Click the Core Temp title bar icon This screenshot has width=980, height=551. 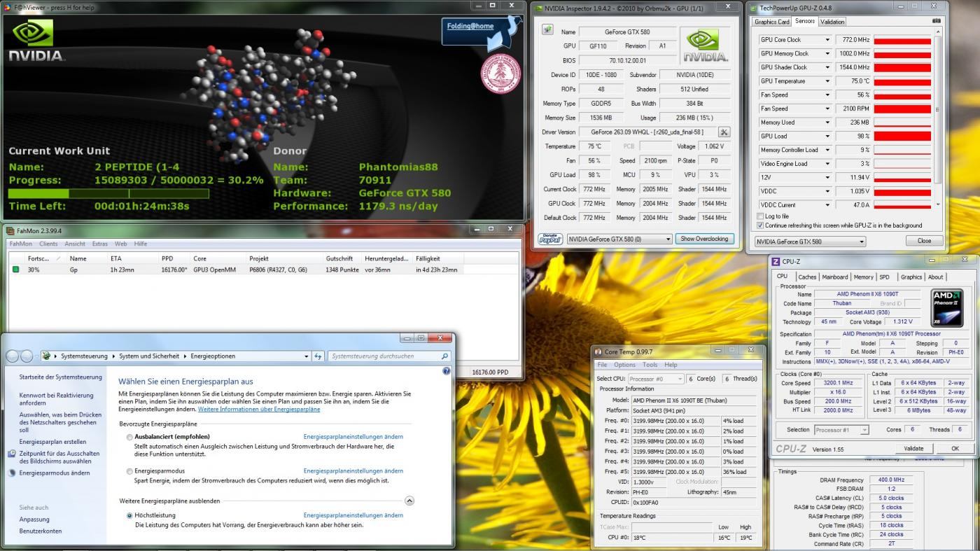click(598, 351)
